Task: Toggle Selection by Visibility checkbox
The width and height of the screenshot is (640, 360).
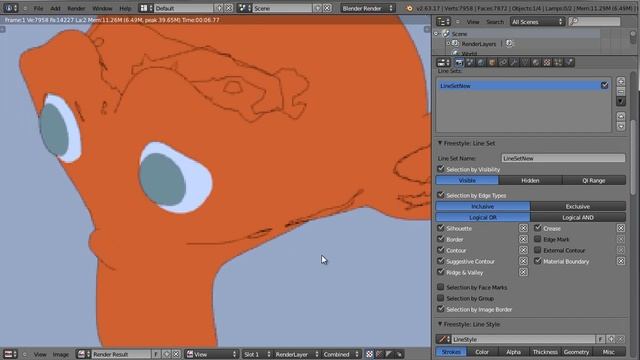Action: 441,169
